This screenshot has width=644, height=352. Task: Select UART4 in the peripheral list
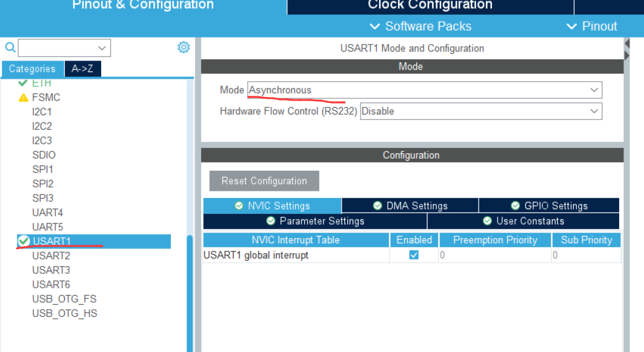[48, 212]
